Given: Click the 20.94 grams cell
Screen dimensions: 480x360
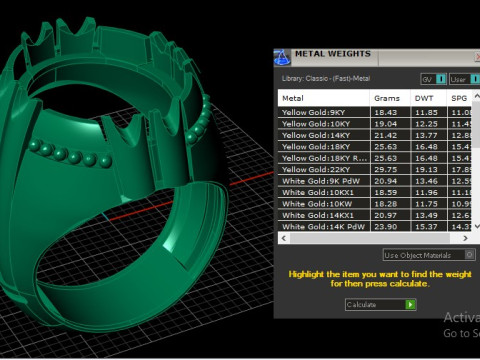Looking at the screenshot, I should (x=390, y=181).
